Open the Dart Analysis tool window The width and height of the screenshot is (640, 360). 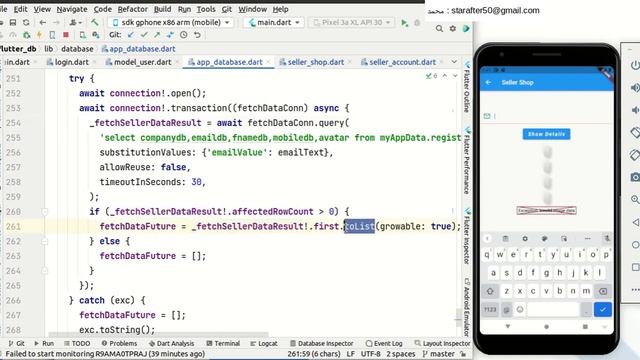(x=171, y=344)
